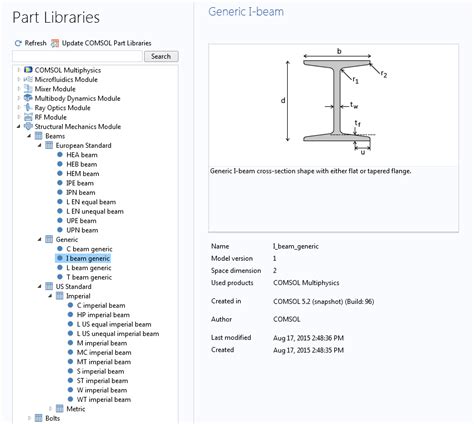The height and width of the screenshot is (424, 474).
Task: Click in the part search field
Action: pos(77,56)
